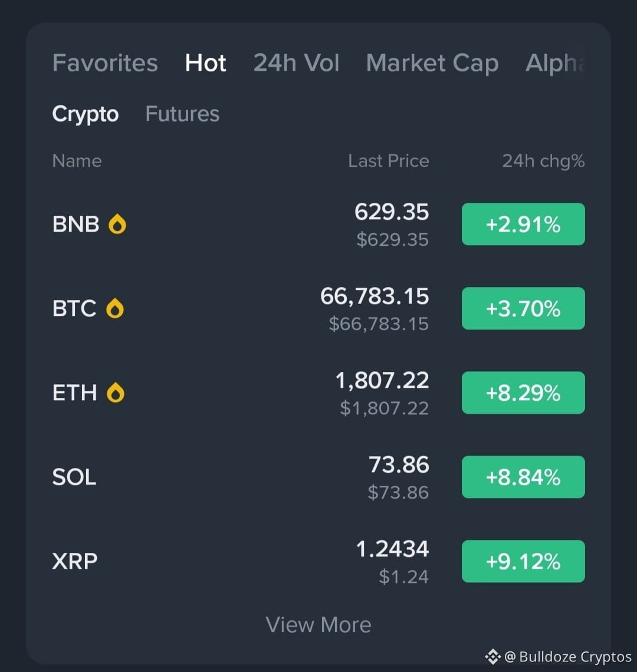This screenshot has width=637, height=672.
Task: Open the SOL coin row
Action: pyautogui.click(x=318, y=477)
